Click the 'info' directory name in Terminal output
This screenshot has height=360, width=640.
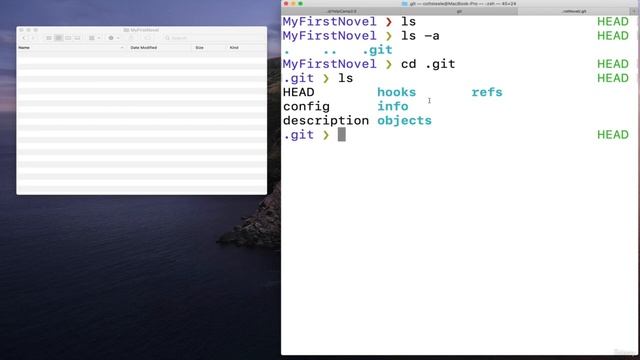393,107
